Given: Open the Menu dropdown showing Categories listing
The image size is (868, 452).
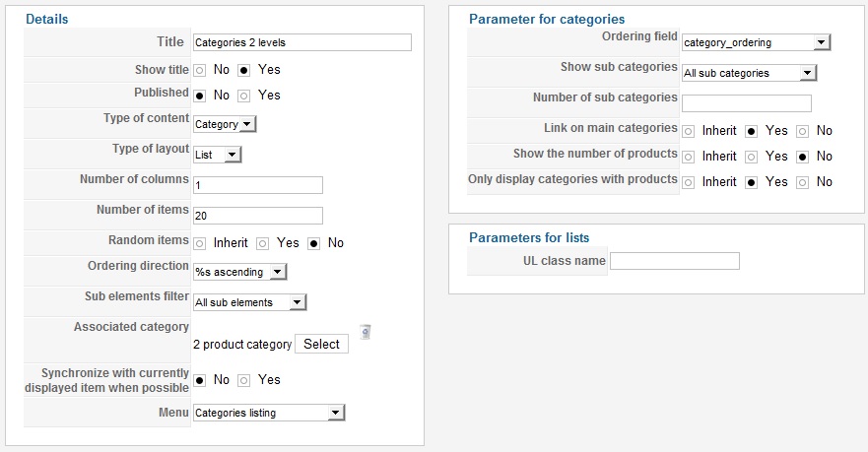Looking at the screenshot, I should (269, 413).
